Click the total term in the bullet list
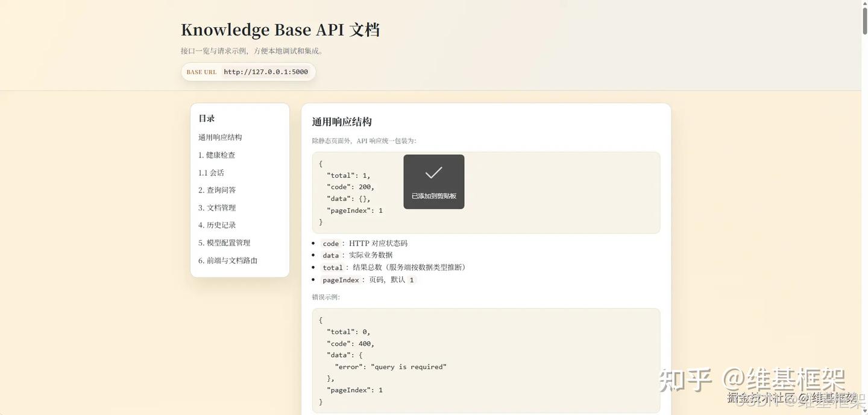This screenshot has height=415, width=868. click(x=333, y=267)
